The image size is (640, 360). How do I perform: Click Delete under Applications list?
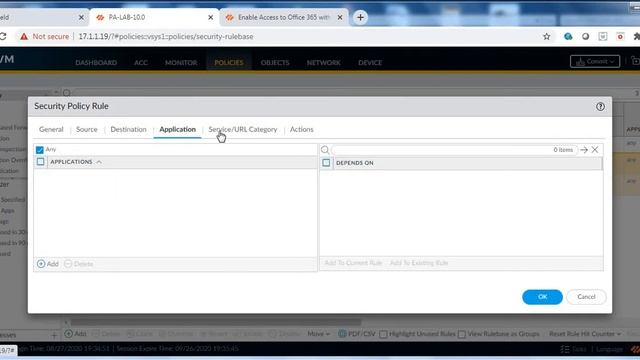tap(79, 264)
